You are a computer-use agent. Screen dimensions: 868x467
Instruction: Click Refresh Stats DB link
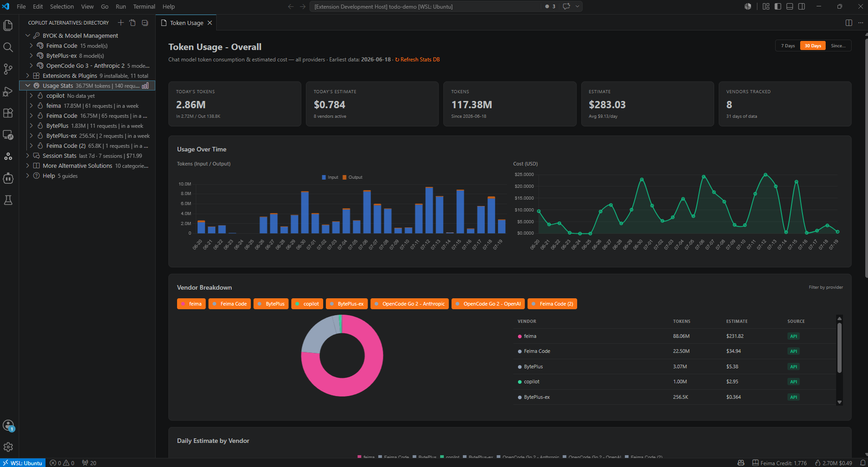point(417,60)
